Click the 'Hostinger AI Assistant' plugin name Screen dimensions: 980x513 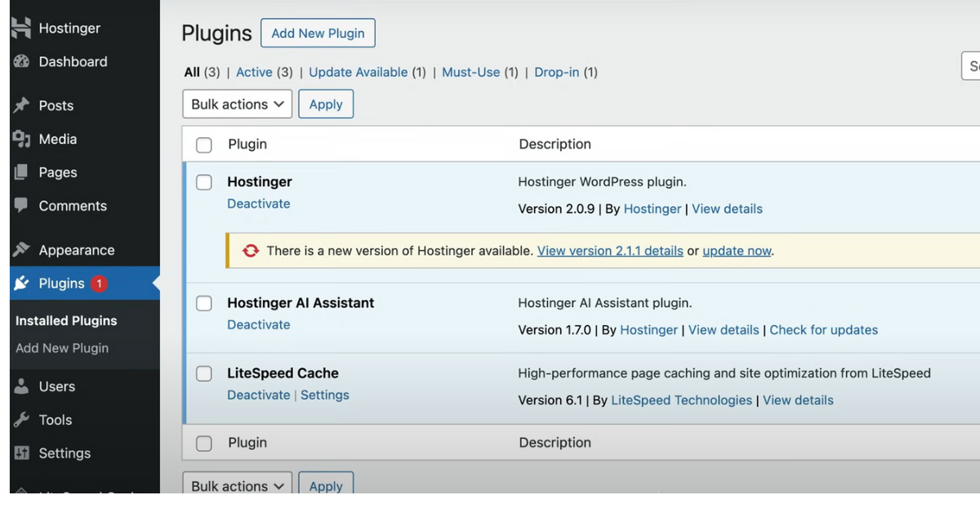(x=301, y=302)
